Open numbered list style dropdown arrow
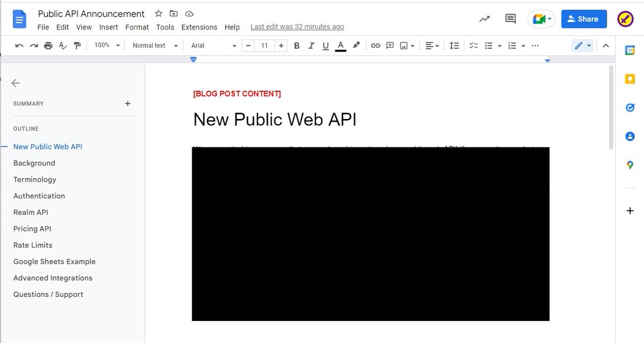The height and width of the screenshot is (343, 644). click(x=523, y=46)
